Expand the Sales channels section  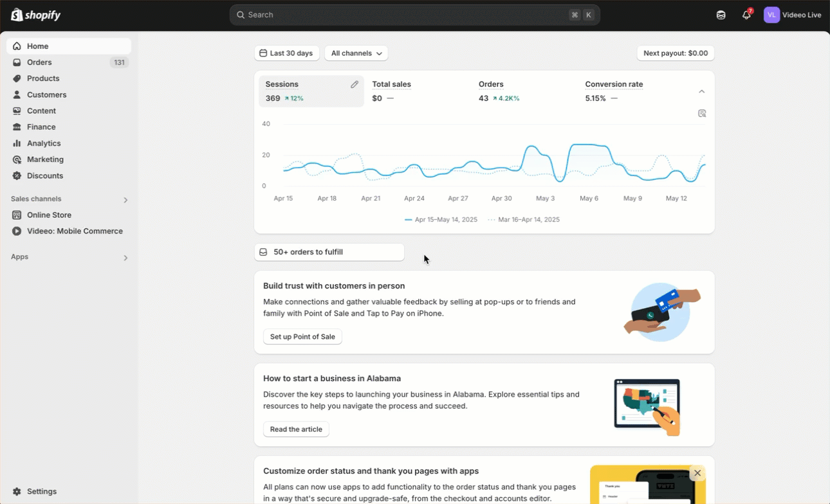click(125, 200)
